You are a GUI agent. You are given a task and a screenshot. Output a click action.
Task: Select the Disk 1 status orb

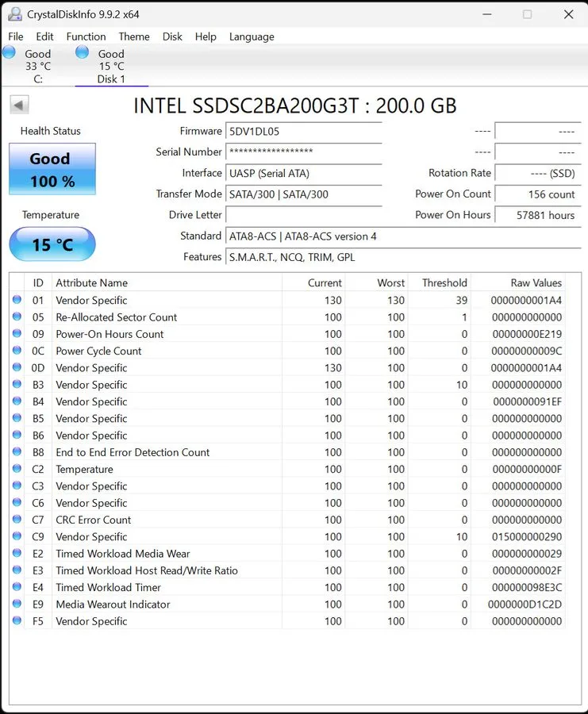coord(82,52)
